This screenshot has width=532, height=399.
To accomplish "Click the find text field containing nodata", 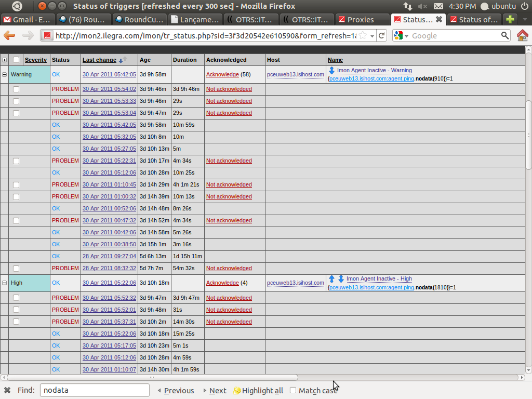I will click(94, 390).
